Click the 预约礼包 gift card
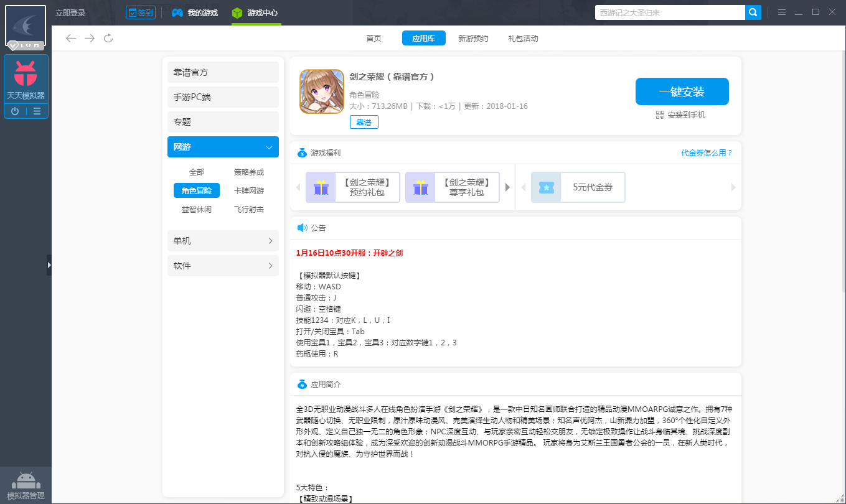 pos(352,187)
